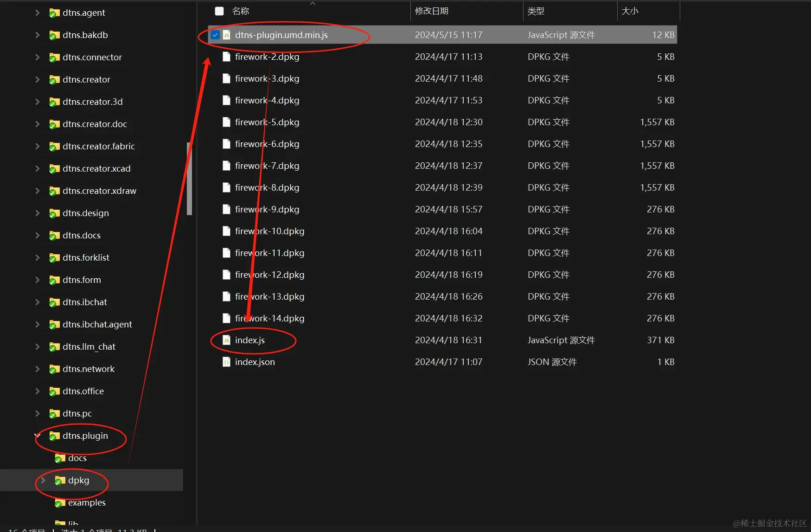Select the firework-13.dpkg file name
811x532 pixels.
[x=270, y=296]
